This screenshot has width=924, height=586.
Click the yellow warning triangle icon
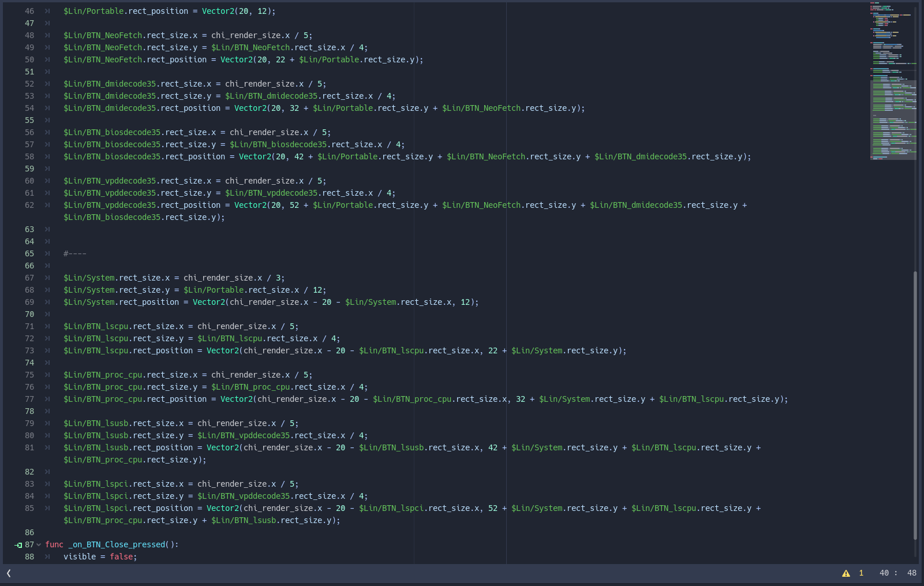tap(846, 573)
